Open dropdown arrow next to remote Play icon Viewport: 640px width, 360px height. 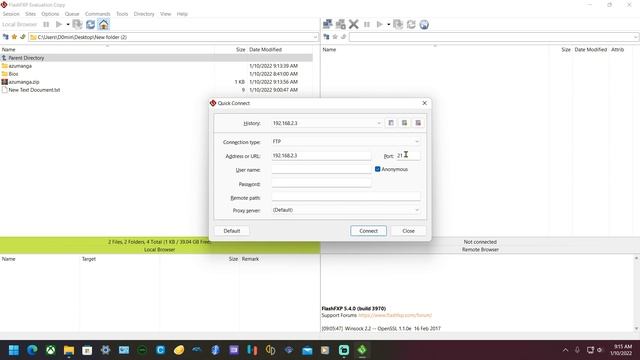[x=388, y=24]
